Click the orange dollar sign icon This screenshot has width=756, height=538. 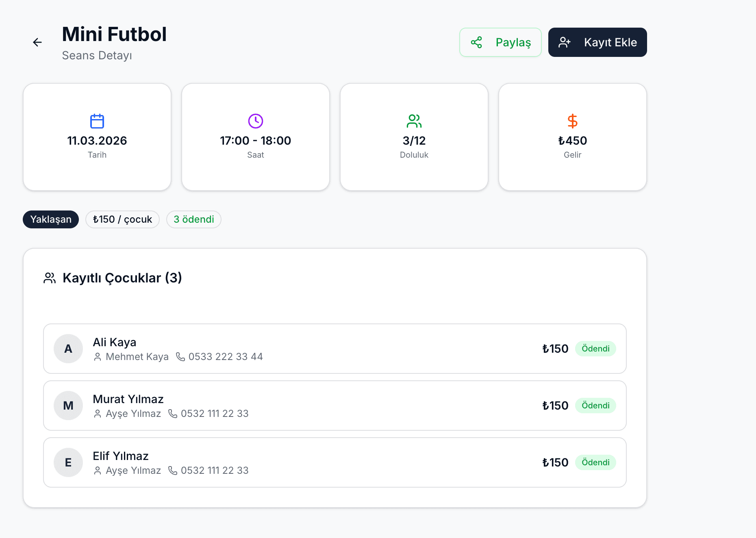click(572, 121)
